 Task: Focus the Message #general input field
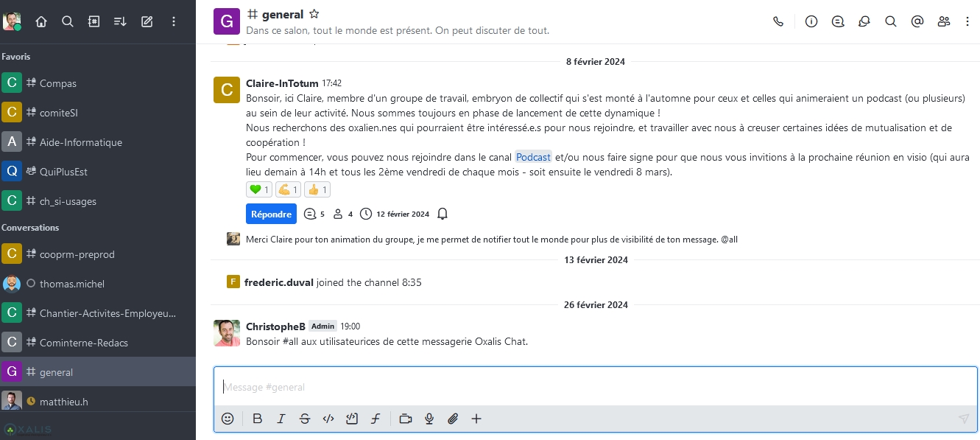(589, 387)
